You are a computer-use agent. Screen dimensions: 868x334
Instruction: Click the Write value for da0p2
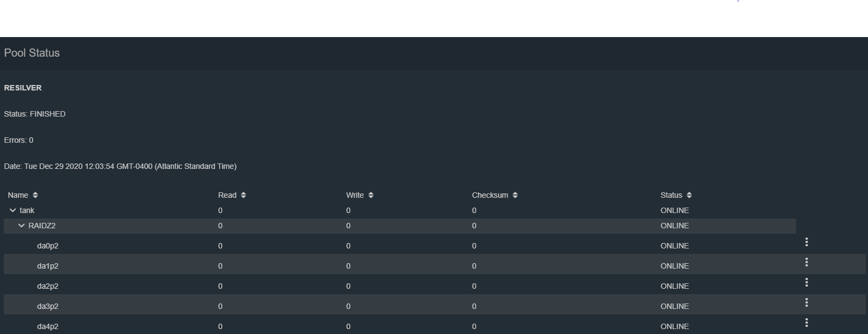coord(348,246)
